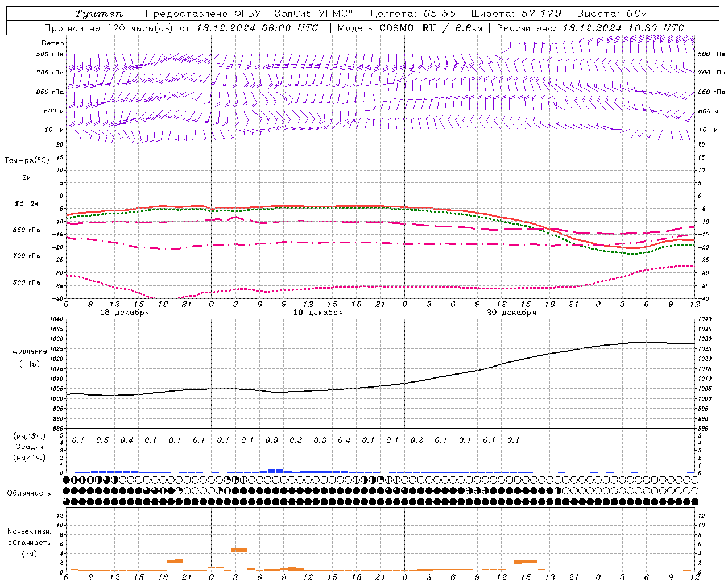The width and height of the screenshot is (728, 582).
Task: Click the tallest orange convective bar near 3h 19 December
Action: tap(239, 550)
